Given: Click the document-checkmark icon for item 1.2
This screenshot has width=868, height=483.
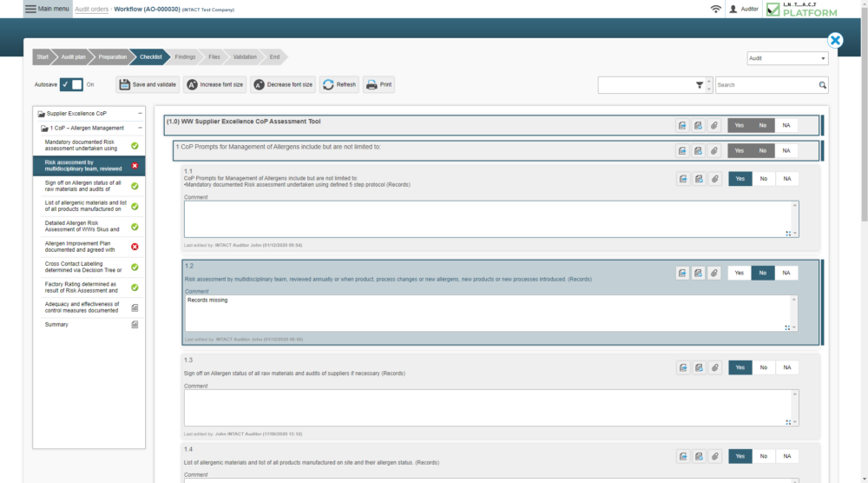Looking at the screenshot, I should pos(698,273).
